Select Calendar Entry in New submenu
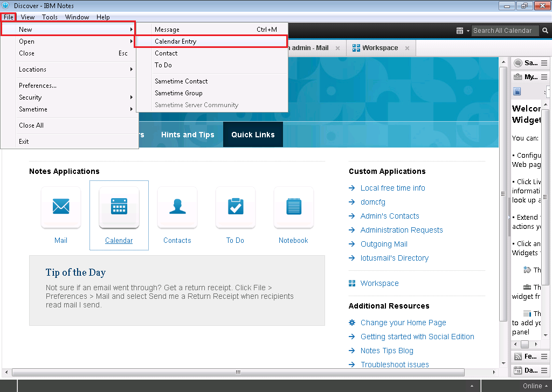 (211, 41)
